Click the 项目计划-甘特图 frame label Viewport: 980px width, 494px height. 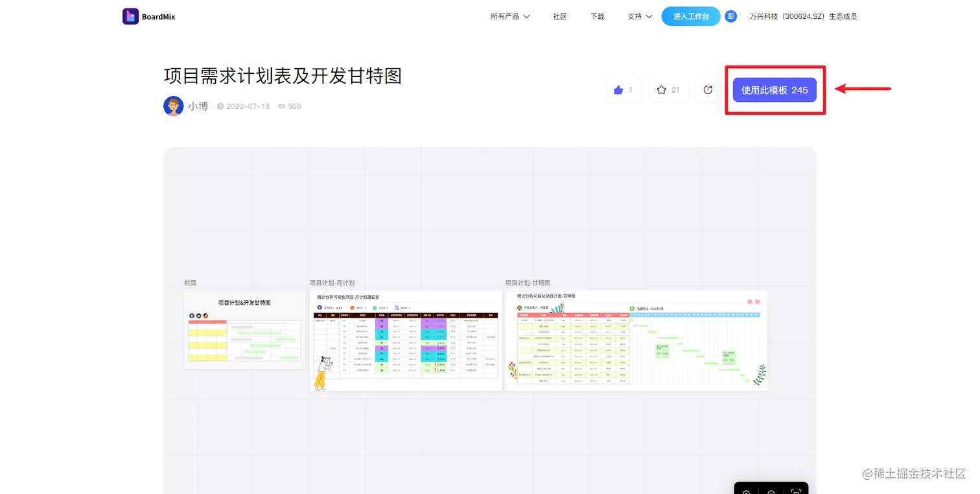[528, 283]
